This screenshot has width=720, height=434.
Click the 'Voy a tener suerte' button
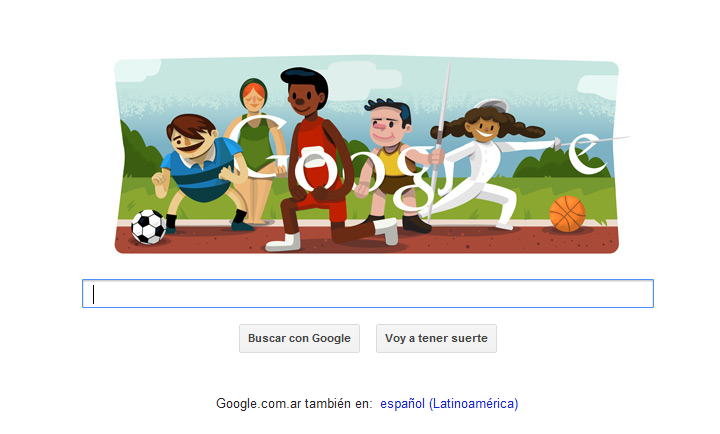click(436, 338)
